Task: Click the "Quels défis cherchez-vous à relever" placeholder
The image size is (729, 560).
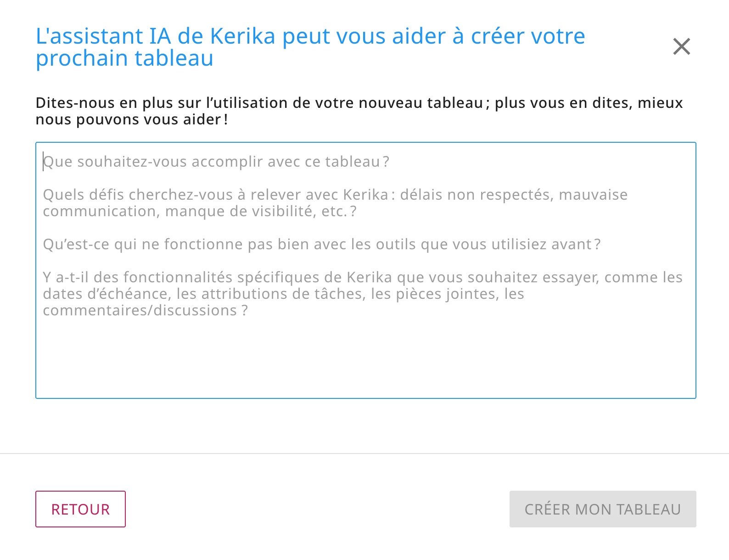Action: click(x=216, y=195)
